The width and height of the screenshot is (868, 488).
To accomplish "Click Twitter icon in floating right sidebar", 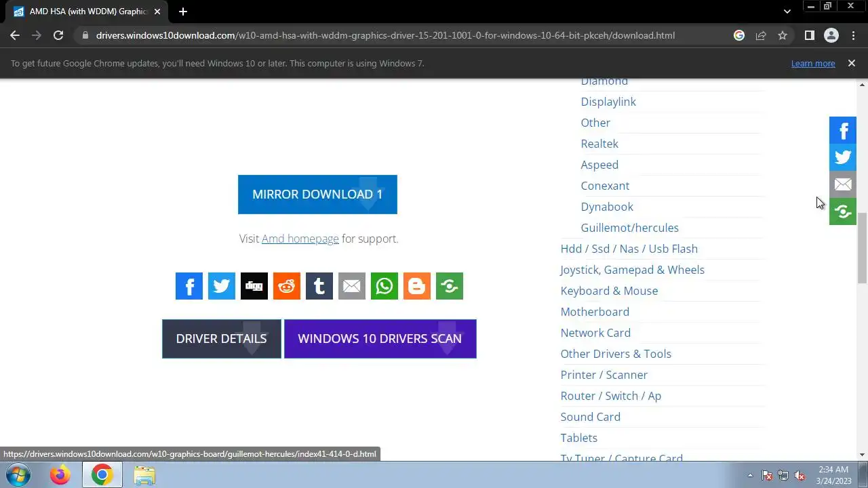I will click(x=843, y=157).
